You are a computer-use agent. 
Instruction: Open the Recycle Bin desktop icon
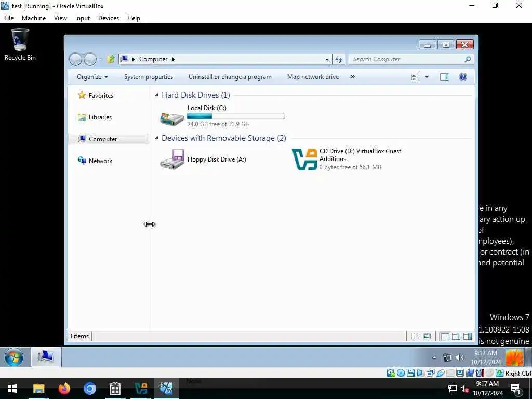click(x=20, y=45)
